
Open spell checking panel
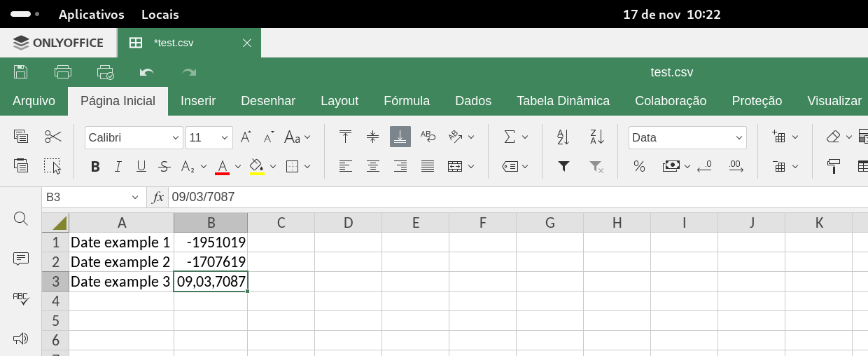(21, 299)
